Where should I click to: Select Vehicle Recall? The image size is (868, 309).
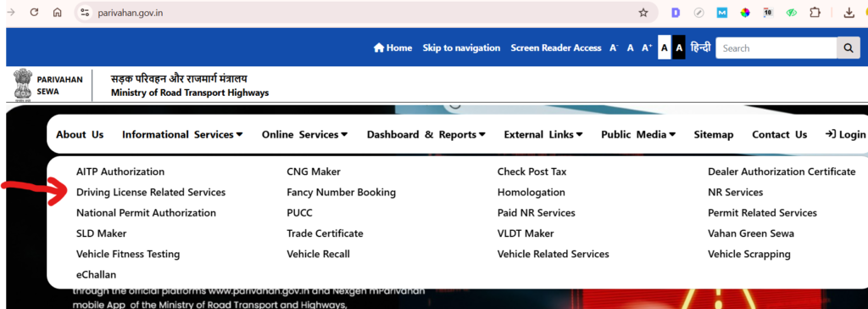pos(319,254)
